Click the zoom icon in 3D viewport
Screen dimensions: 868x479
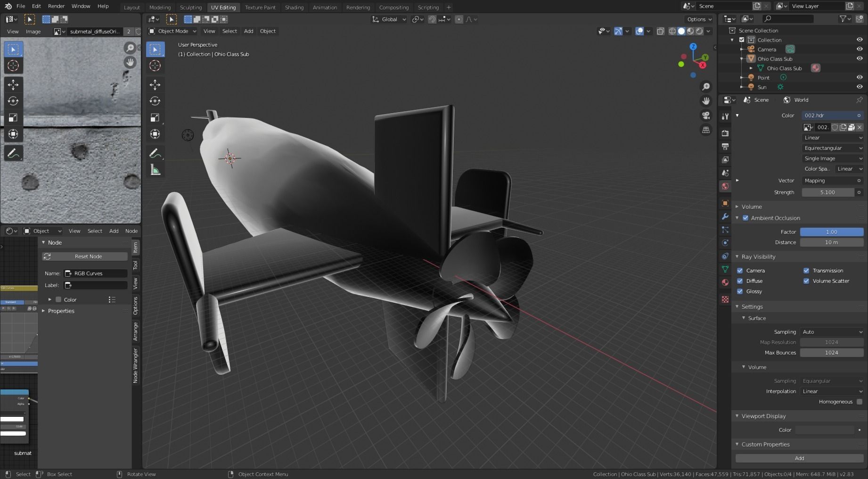coord(706,87)
